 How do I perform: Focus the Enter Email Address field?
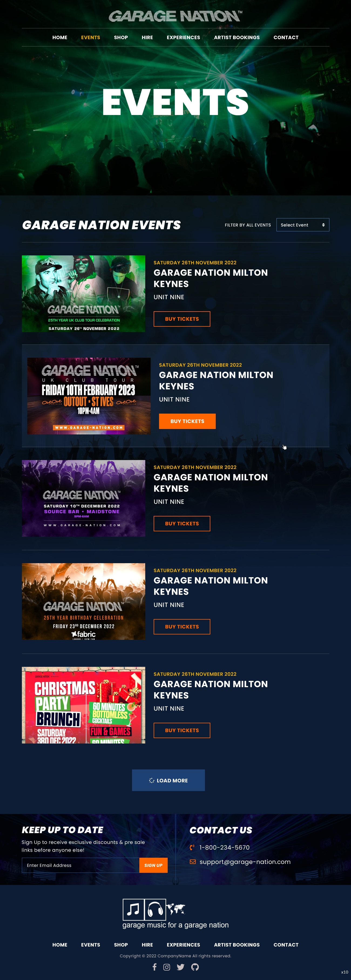(x=81, y=865)
